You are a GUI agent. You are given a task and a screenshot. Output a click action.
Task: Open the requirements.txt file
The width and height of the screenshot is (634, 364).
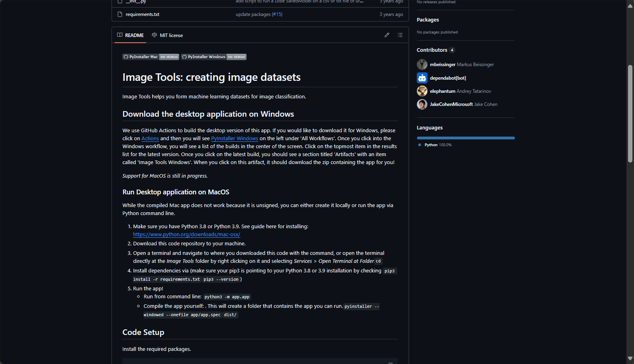(143, 14)
